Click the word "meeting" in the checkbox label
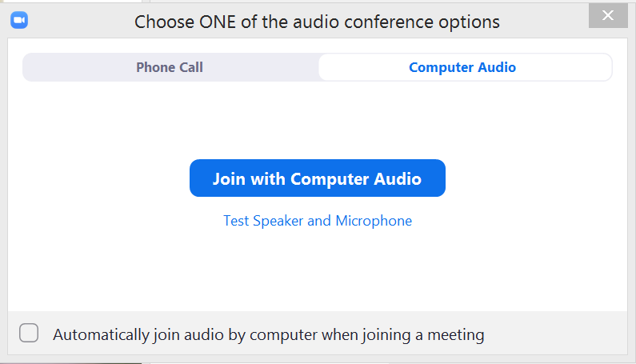The image size is (636, 364). (x=457, y=334)
